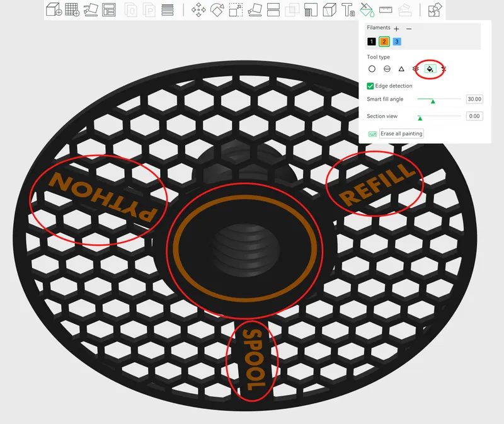Image resolution: width=504 pixels, height=424 pixels.
Task: Choose the blue filament swatch 3
Action: [397, 42]
